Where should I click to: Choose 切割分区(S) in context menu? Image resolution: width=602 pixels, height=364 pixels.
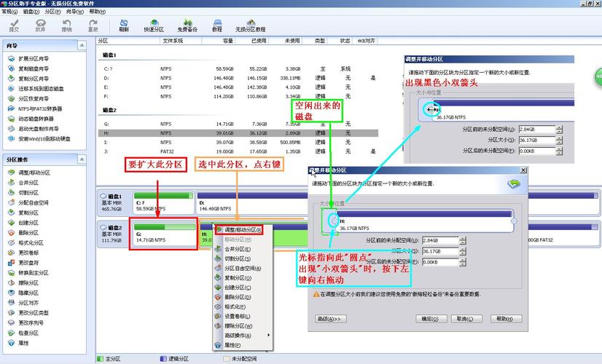(243, 258)
